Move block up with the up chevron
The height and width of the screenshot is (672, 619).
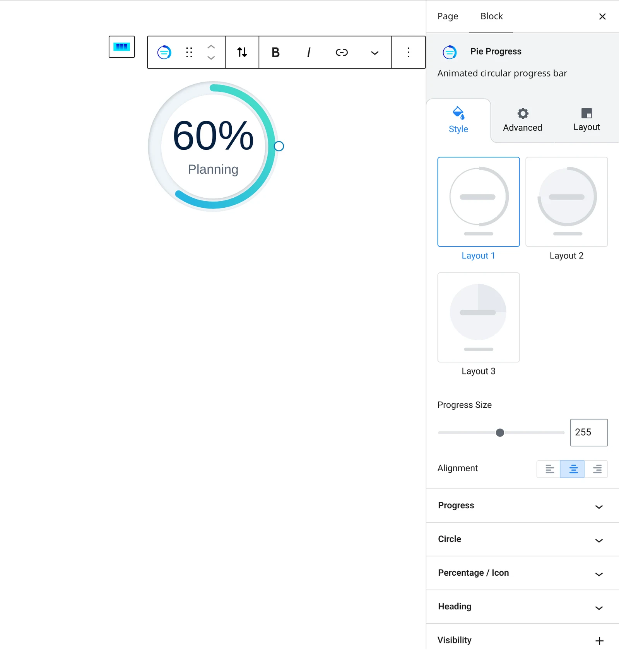(x=211, y=46)
